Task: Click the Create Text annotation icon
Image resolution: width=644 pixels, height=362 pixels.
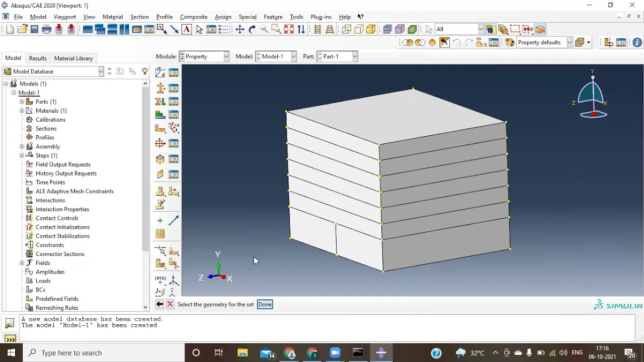Action: [x=187, y=30]
